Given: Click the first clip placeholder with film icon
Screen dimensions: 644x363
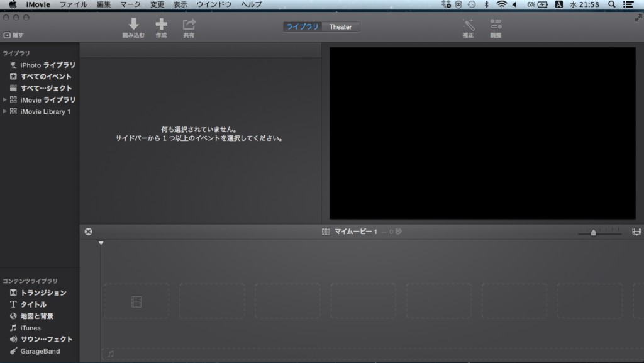Looking at the screenshot, I should 136,301.
